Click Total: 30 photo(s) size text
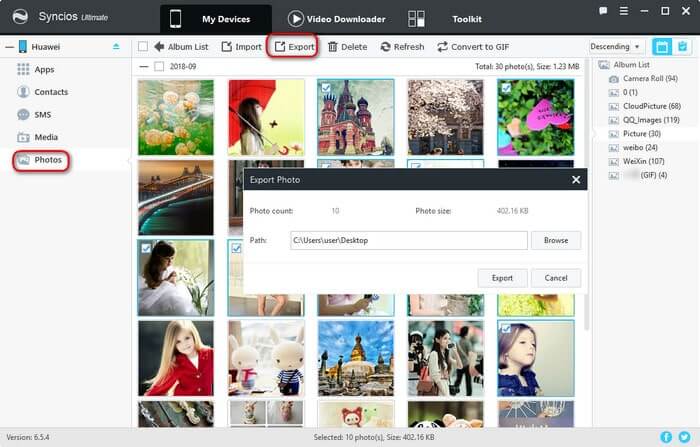Image resolution: width=700 pixels, height=447 pixels. (527, 67)
